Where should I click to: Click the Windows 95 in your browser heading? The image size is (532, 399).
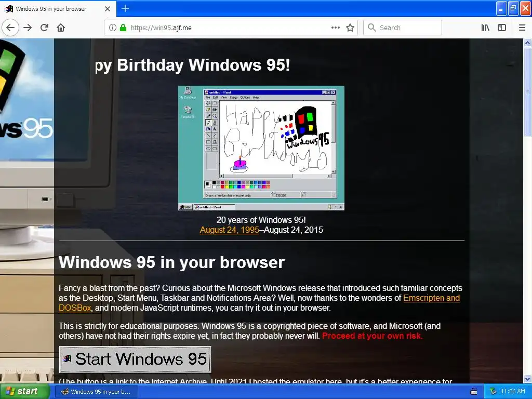(x=171, y=262)
